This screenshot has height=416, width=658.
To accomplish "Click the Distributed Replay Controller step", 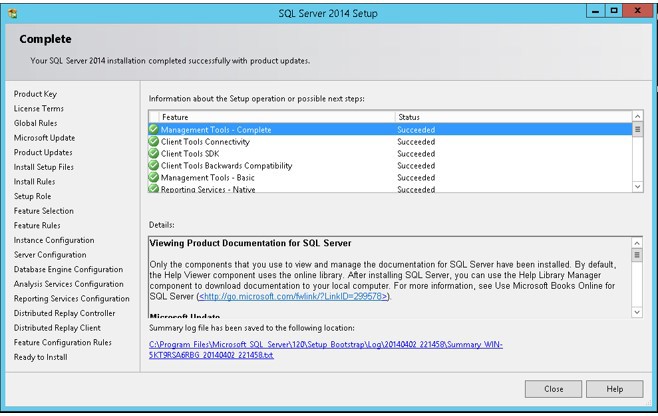I will (x=64, y=313).
